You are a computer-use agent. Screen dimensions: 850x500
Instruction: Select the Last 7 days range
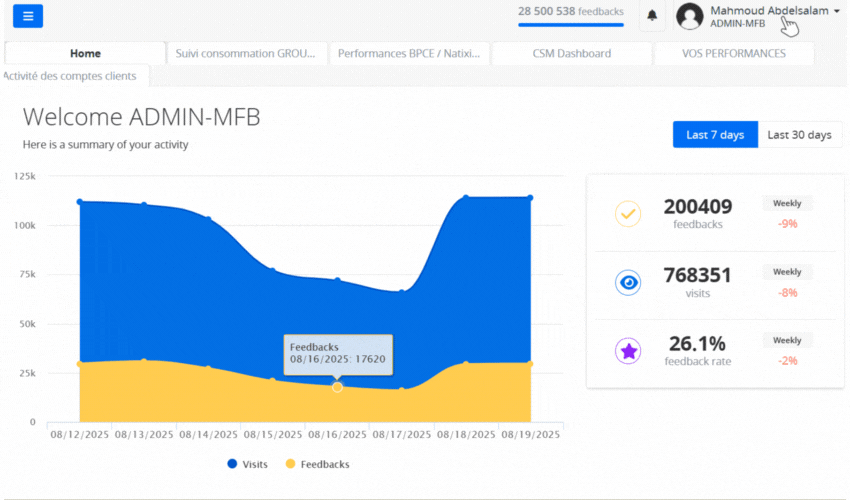[x=715, y=135]
